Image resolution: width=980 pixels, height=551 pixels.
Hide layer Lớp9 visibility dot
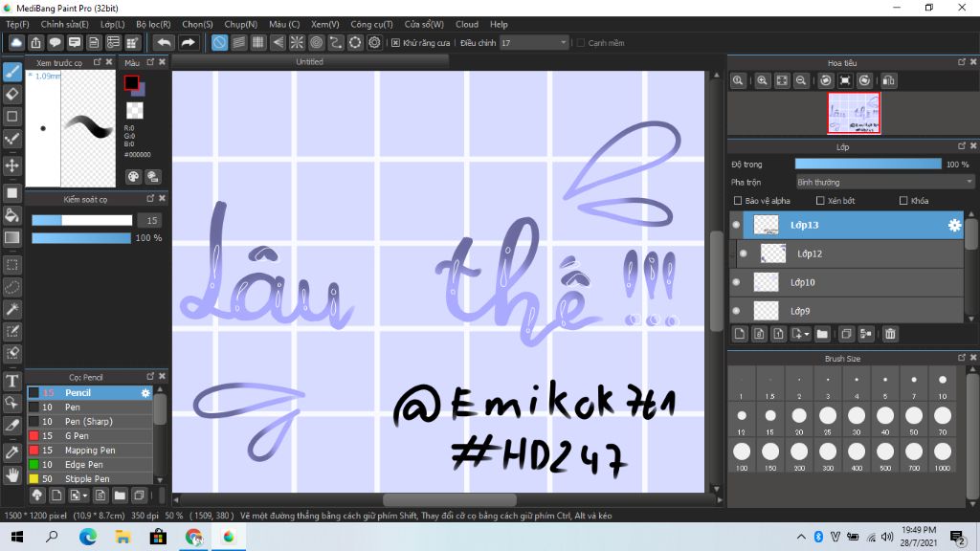click(736, 311)
